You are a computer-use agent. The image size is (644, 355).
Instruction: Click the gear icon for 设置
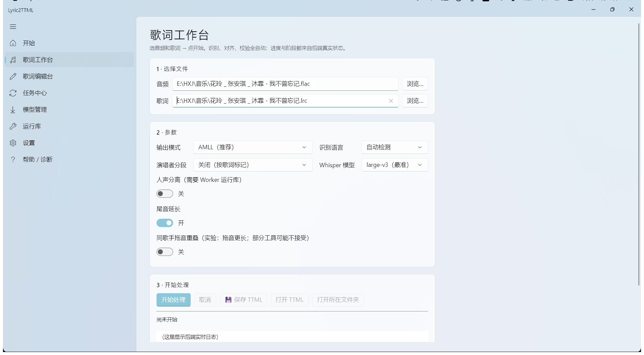(x=13, y=143)
